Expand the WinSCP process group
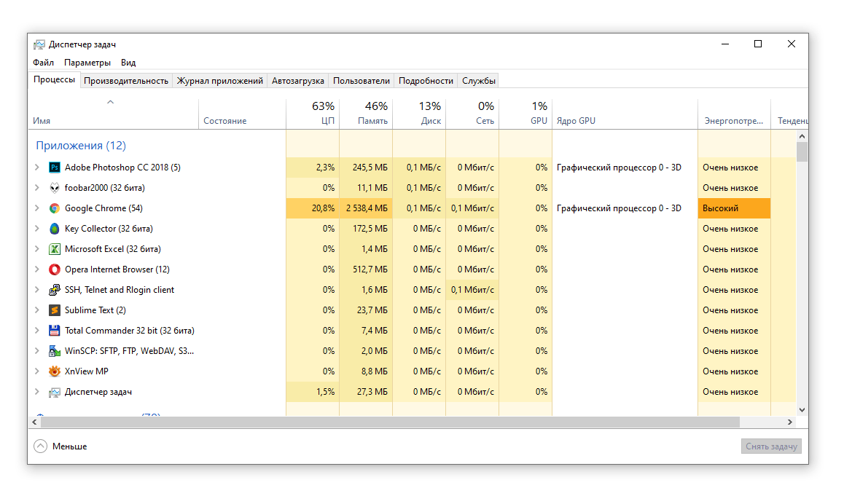 click(36, 351)
